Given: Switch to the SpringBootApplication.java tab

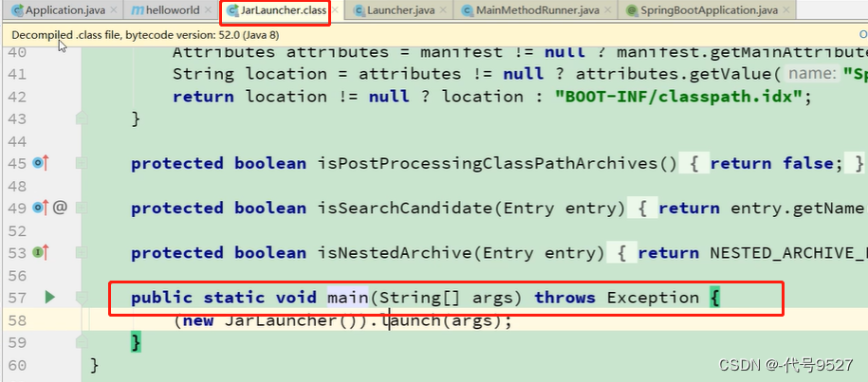Looking at the screenshot, I should point(711,9).
